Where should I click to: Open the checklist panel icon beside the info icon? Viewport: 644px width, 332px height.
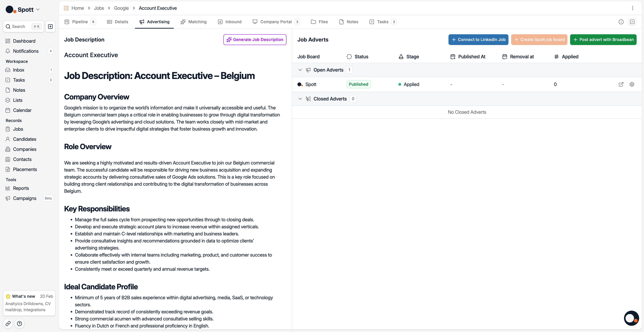point(632,22)
